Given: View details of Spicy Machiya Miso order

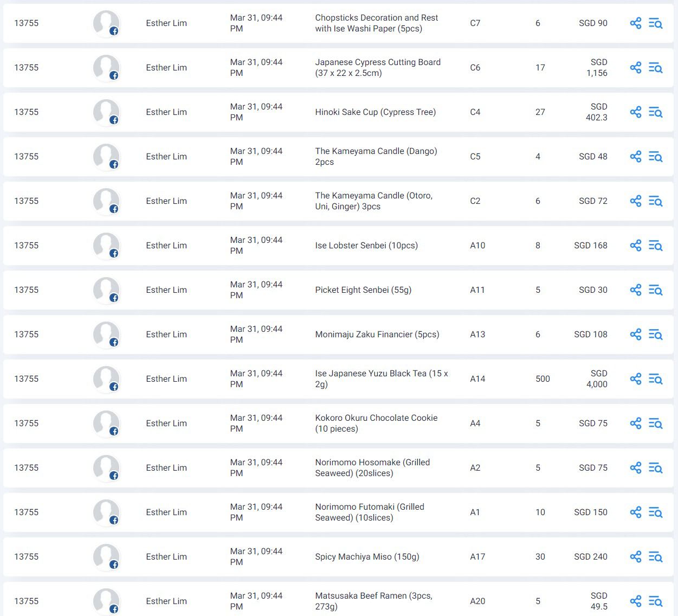Looking at the screenshot, I should pyautogui.click(x=655, y=557).
